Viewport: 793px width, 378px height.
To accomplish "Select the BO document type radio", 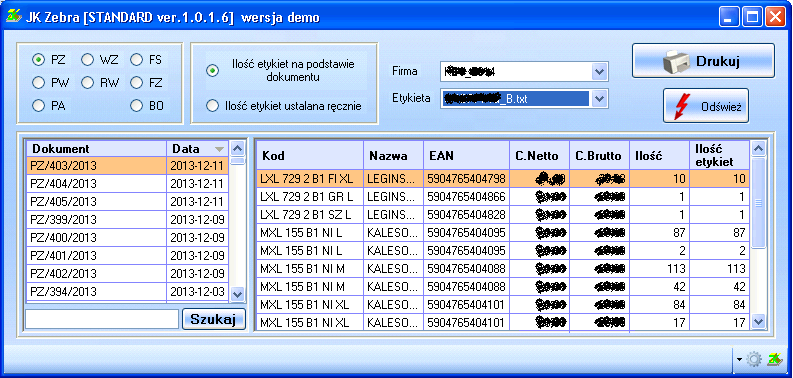I will [x=137, y=105].
